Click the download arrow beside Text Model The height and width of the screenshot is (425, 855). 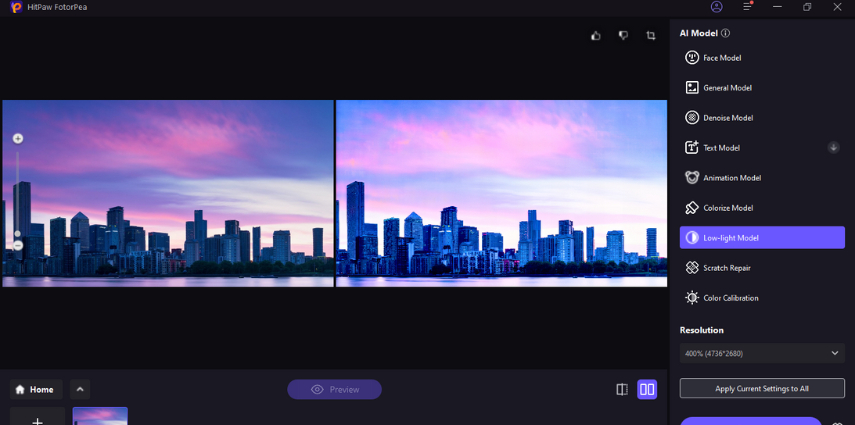tap(833, 148)
